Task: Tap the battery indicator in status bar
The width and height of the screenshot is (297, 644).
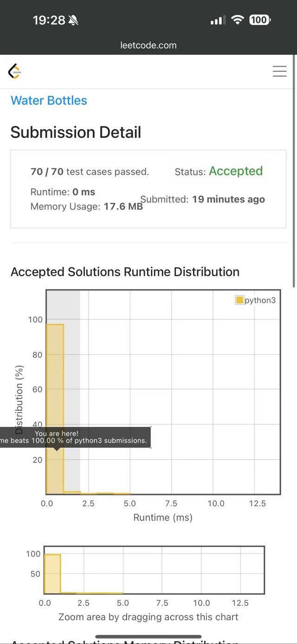Action: point(260,20)
